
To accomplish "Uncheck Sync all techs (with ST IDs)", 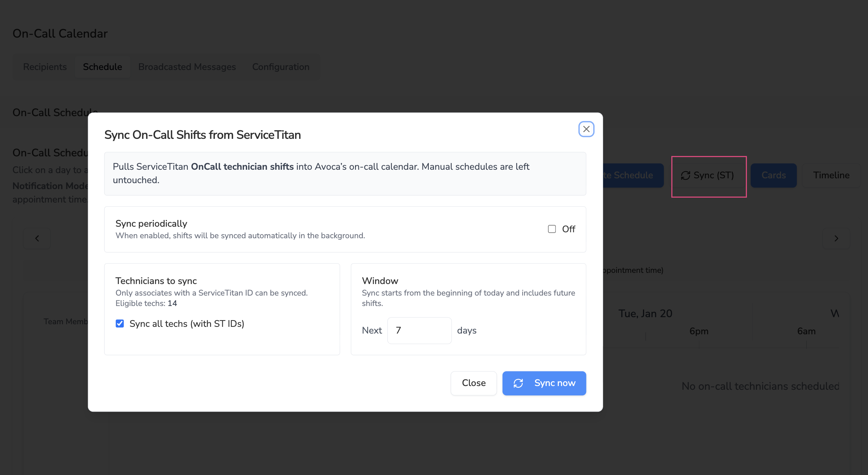I will tap(120, 323).
